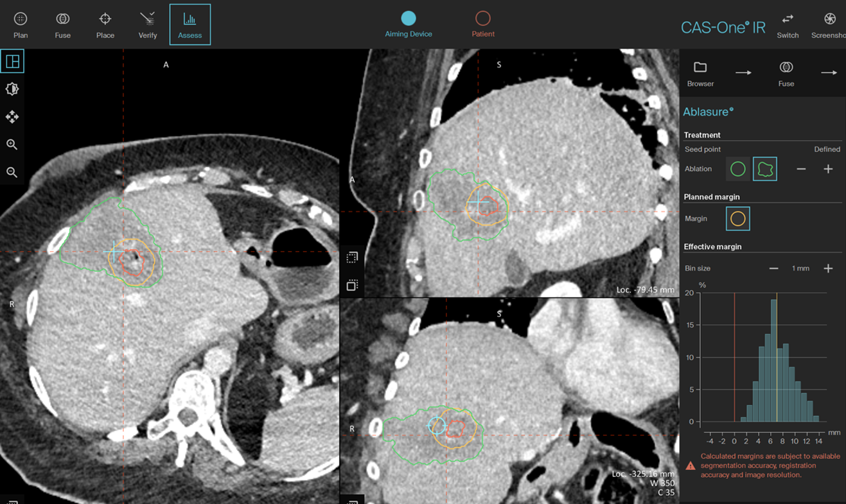Zoom out using the magnifier icon
Image resolution: width=846 pixels, height=504 pixels.
[x=13, y=172]
